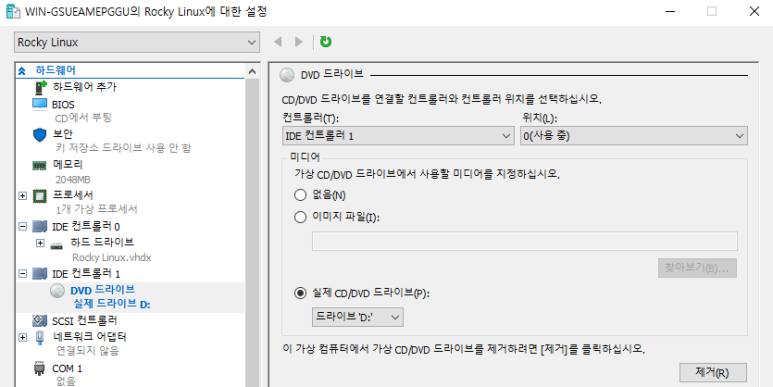The width and height of the screenshot is (773, 387).
Task: Click the '1개 가상 프로세서' text
Action: click(x=96, y=210)
